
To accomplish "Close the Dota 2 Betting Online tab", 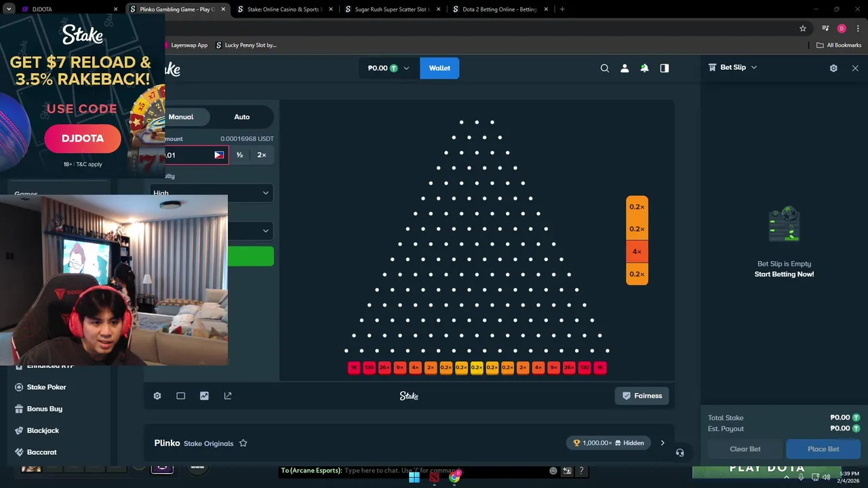I will [546, 9].
